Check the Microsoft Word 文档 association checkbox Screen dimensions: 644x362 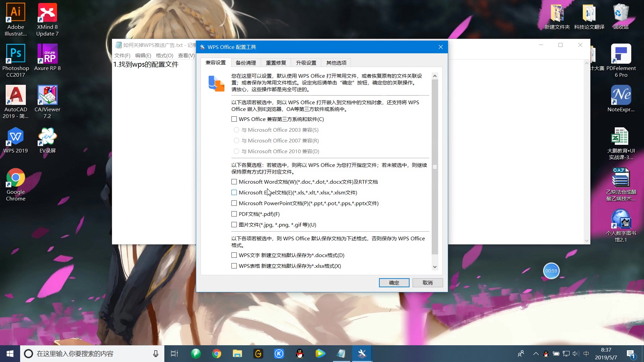234,181
